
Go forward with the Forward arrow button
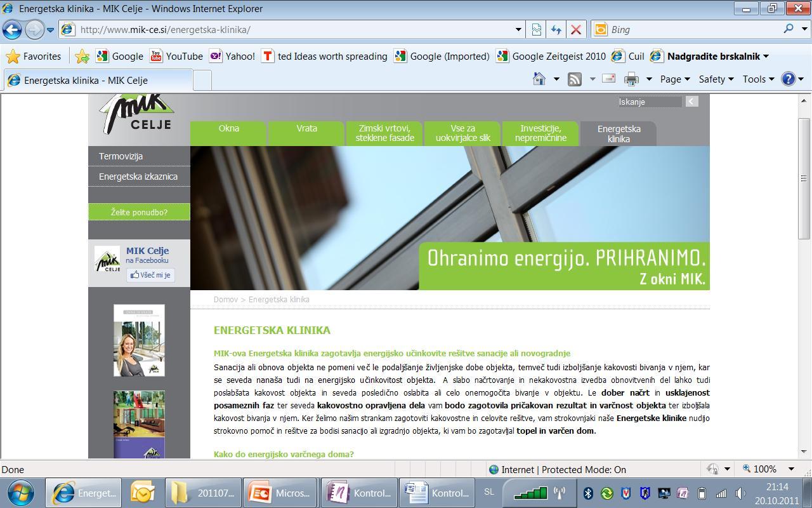tap(34, 29)
